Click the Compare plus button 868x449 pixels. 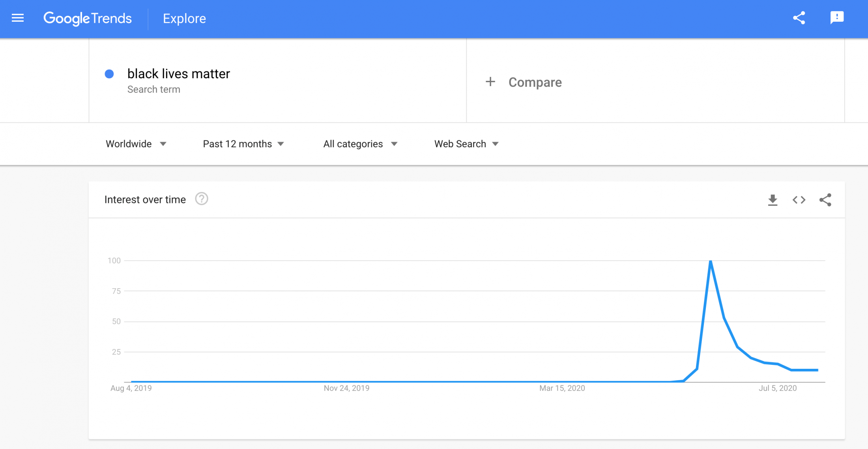pyautogui.click(x=489, y=83)
